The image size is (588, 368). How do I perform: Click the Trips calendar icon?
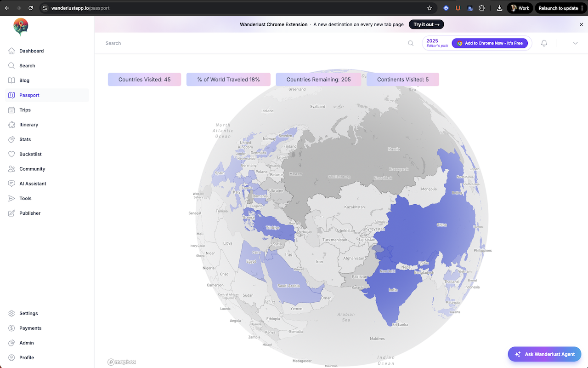pos(12,110)
